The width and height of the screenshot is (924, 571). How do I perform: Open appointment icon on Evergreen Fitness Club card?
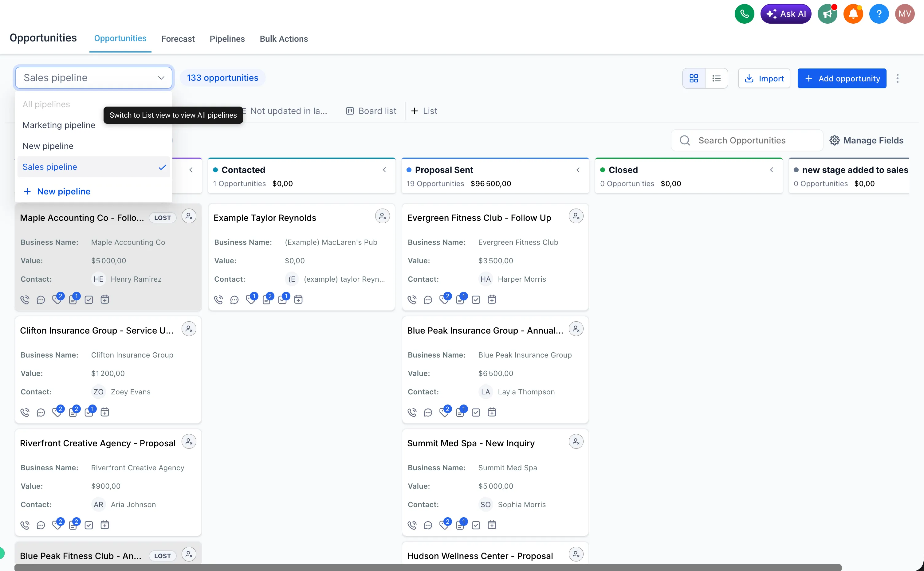tap(492, 300)
